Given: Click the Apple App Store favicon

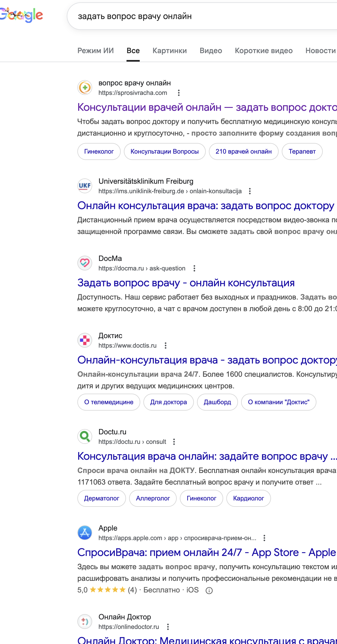Looking at the screenshot, I should click(85, 533).
